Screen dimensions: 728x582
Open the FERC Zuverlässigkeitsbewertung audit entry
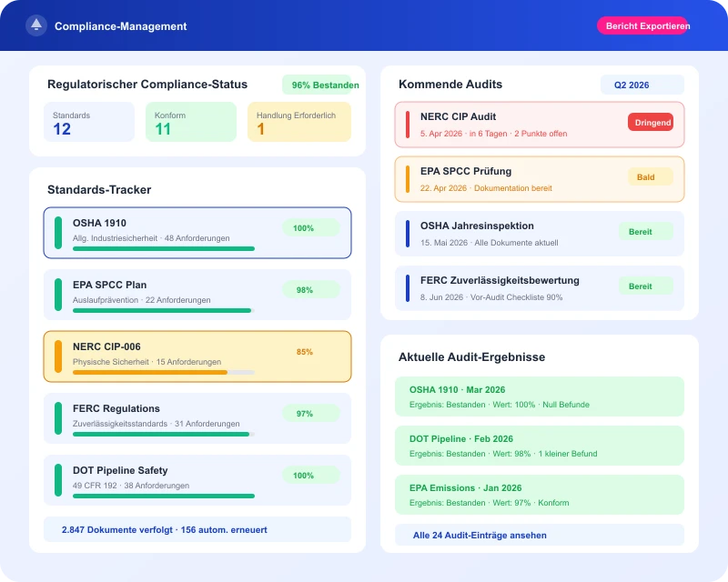[x=540, y=288]
